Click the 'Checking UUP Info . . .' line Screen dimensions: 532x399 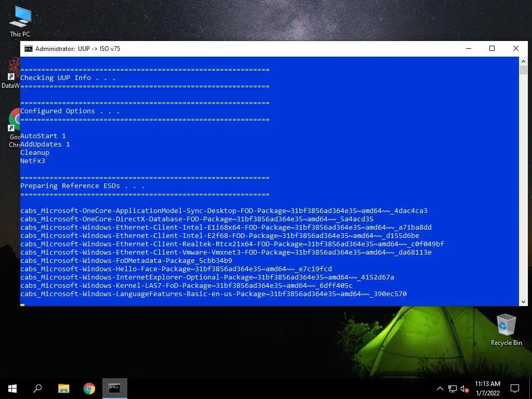pyautogui.click(x=68, y=78)
